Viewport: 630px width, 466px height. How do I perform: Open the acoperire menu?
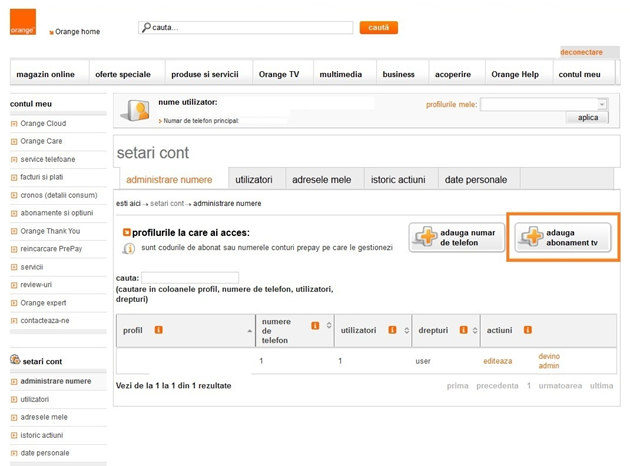(x=453, y=74)
